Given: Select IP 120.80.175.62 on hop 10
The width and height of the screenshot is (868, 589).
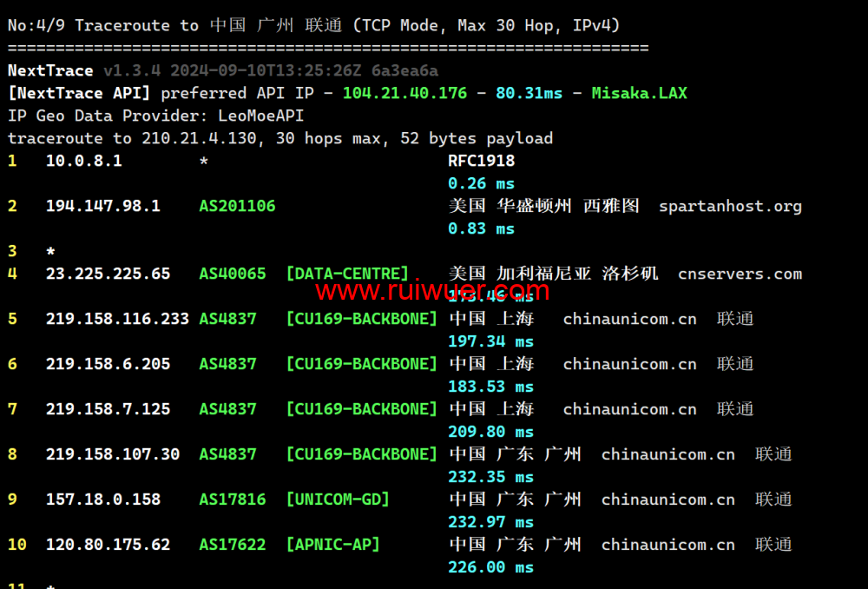Looking at the screenshot, I should (x=108, y=545).
